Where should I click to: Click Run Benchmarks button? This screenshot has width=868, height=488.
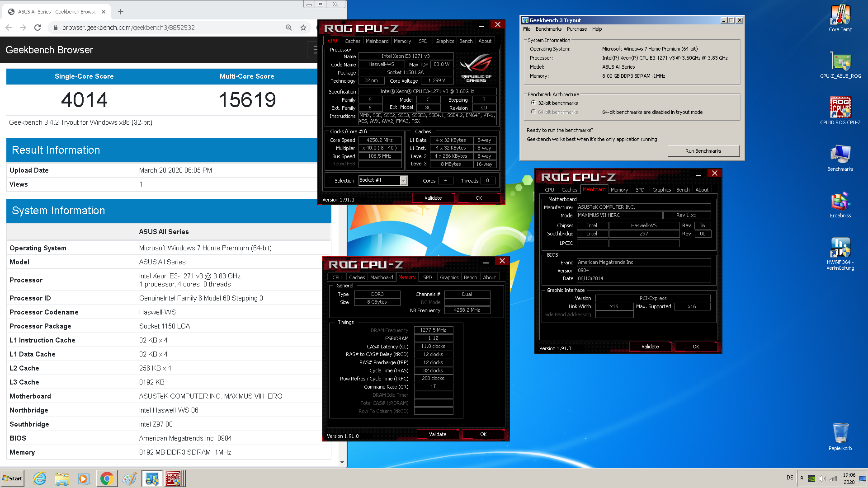[x=703, y=151]
